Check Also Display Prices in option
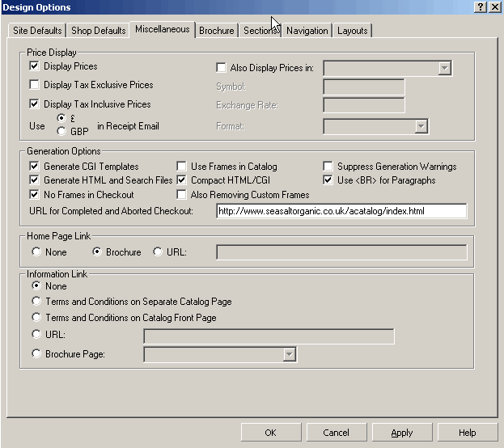This screenshot has height=448, width=504. coord(222,69)
